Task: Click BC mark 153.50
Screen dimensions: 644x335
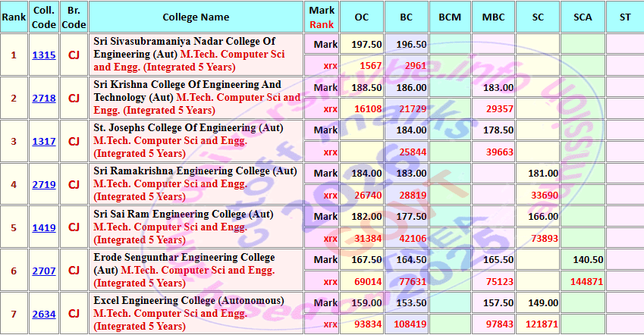Action: click(411, 302)
